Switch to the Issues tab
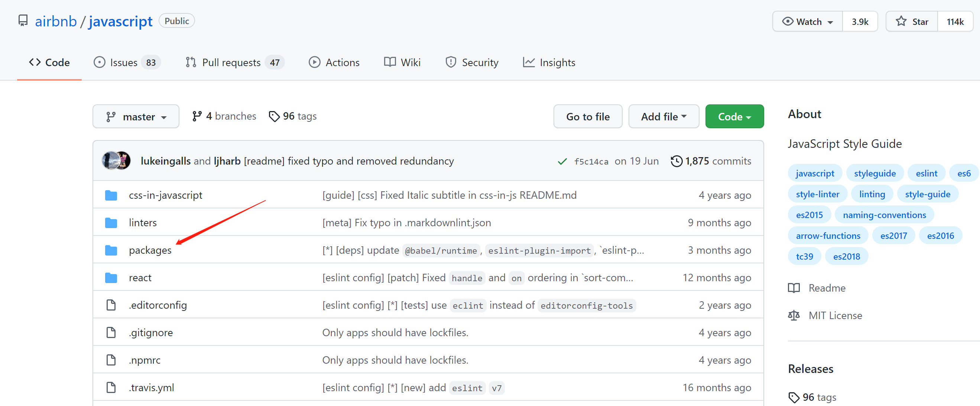Screen dimensions: 980x406 [x=127, y=62]
